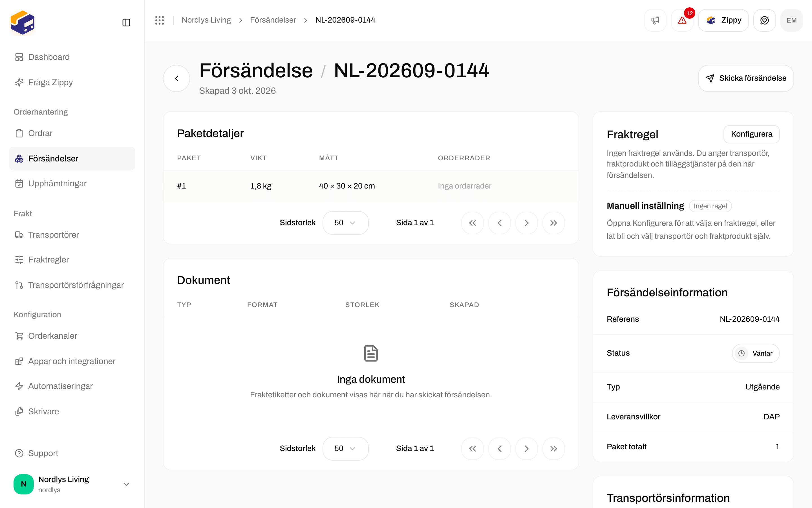Go to first page in Dokument
The height and width of the screenshot is (508, 812).
pos(473,448)
